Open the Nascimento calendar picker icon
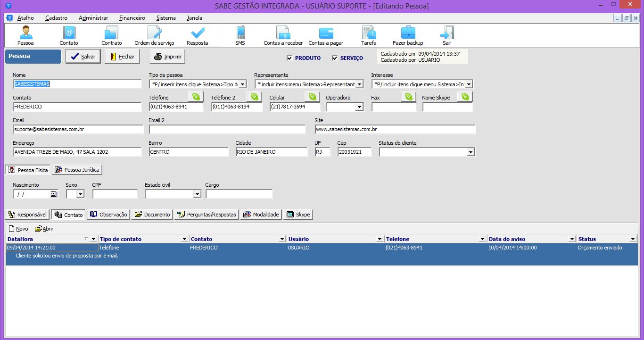Image resolution: width=644 pixels, height=340 pixels. pos(53,194)
